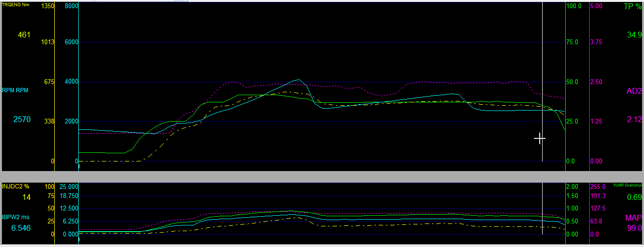Image resolution: width=644 pixels, height=247 pixels.
Task: Click the pulse width value 6.546
Action: coord(21,228)
